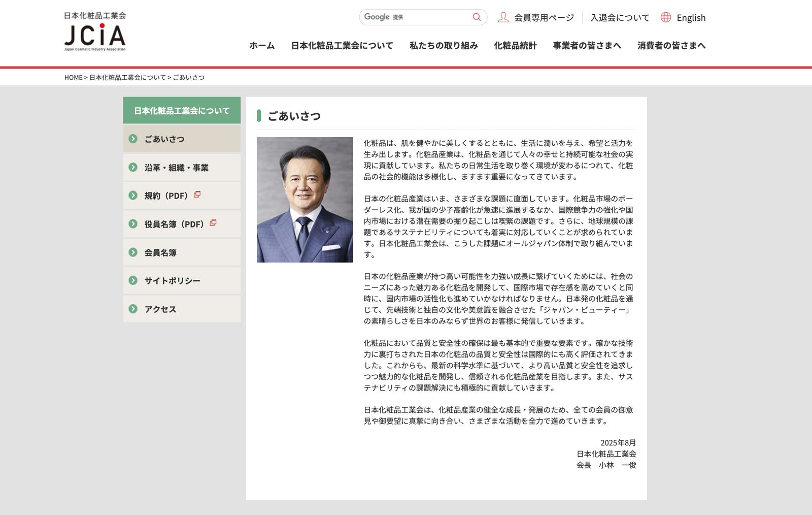Open the 日本化粧品工業会について top menu
The image size is (812, 515).
pos(342,46)
